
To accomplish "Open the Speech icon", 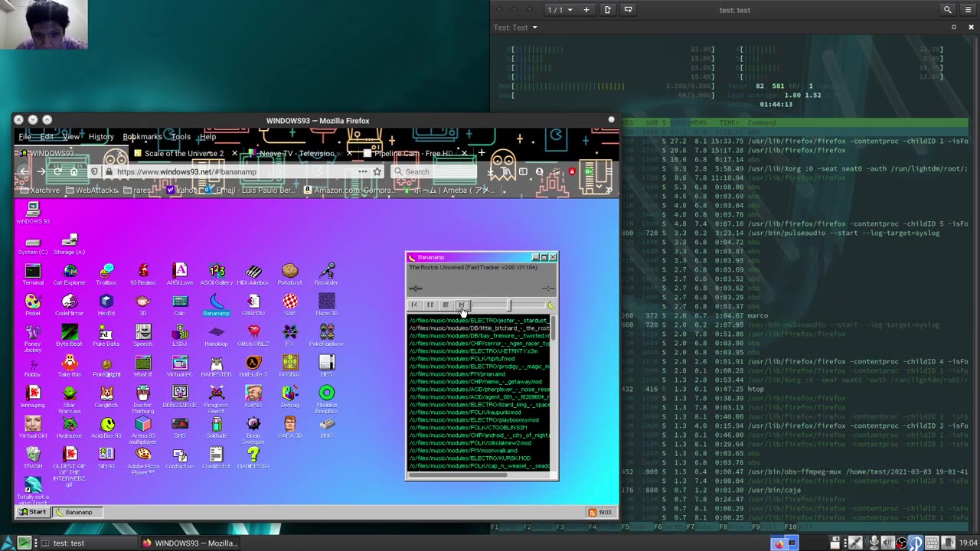I will 143,336.
